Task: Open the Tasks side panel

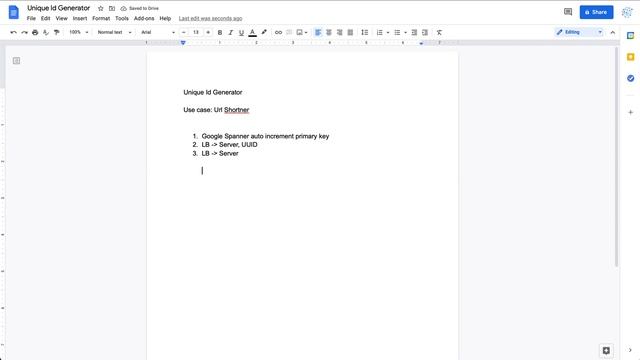Action: pos(631,78)
